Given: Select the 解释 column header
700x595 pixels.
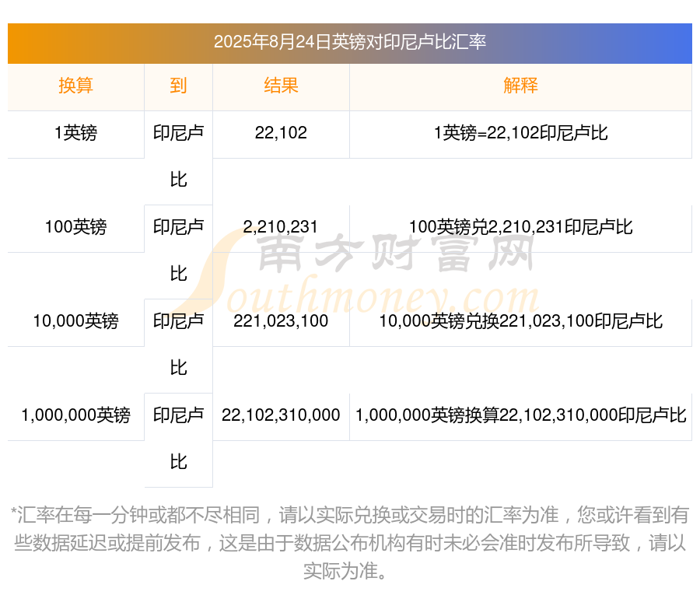Looking at the screenshot, I should coord(520,86).
